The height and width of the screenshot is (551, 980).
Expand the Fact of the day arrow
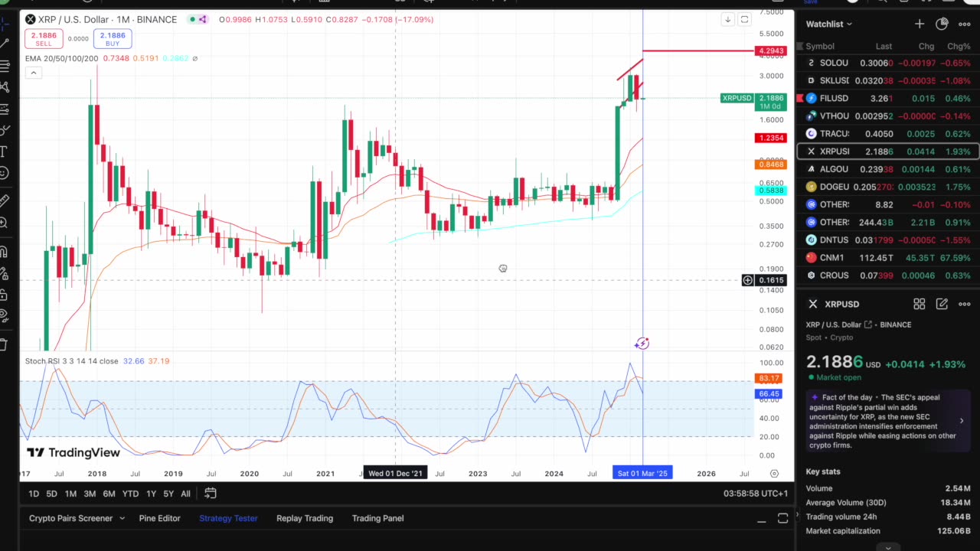(962, 420)
